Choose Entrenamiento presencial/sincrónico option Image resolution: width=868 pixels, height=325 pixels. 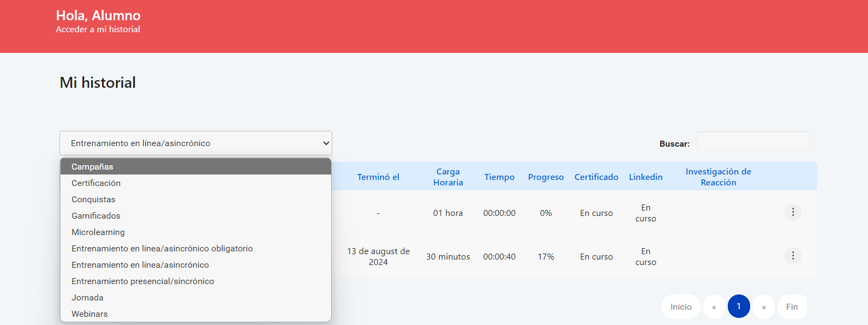pyautogui.click(x=142, y=281)
